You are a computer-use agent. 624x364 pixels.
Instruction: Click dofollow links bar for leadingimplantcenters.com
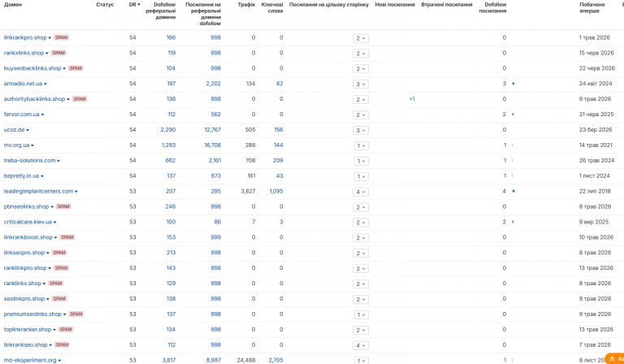[513, 192]
